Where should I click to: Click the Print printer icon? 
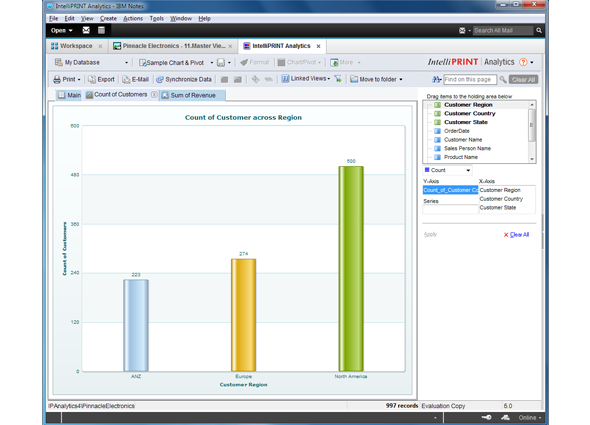57,79
